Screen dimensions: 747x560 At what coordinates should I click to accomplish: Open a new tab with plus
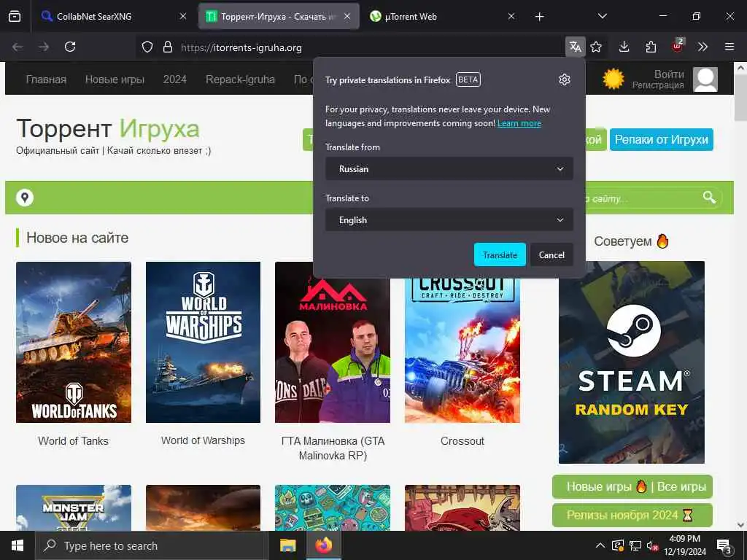pyautogui.click(x=539, y=17)
